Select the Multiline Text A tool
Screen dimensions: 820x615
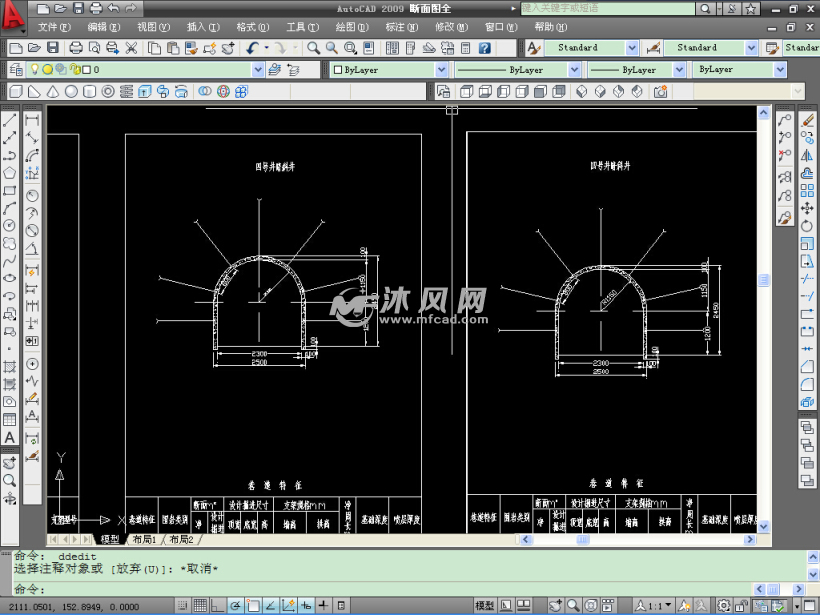pos(9,437)
